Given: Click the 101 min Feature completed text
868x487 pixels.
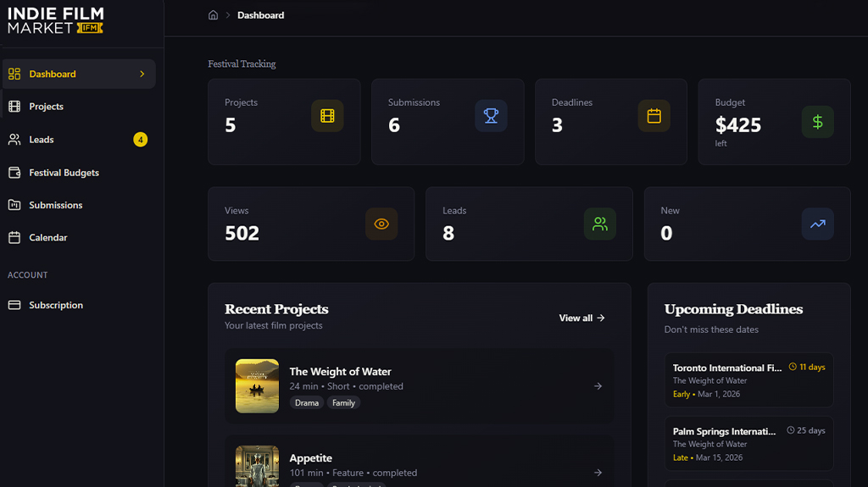Looking at the screenshot, I should click(353, 473).
